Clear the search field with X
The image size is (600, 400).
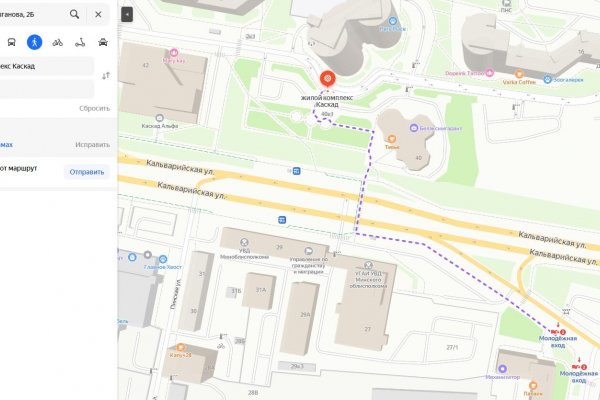click(x=98, y=15)
